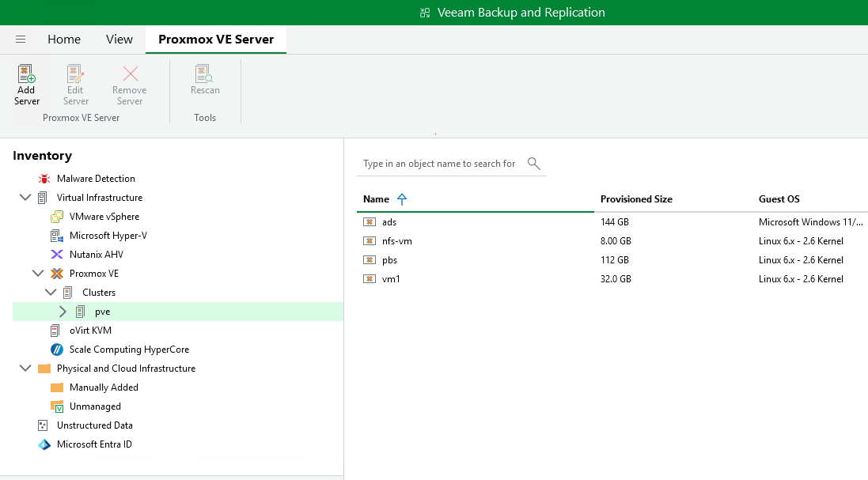Click the Nutanix AHV icon
Viewport: 868px width, 480px height.
56,255
